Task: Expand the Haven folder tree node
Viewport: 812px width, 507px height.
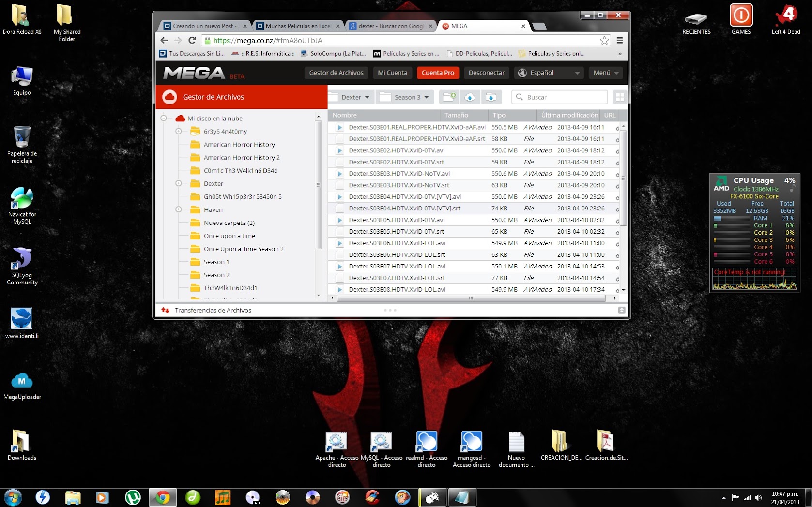Action: click(x=179, y=210)
